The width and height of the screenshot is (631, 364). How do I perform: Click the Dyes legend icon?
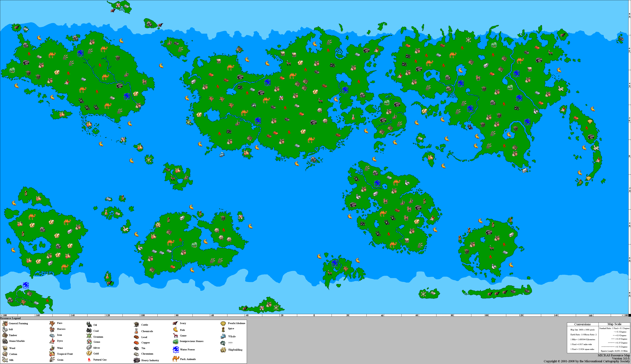click(x=52, y=341)
